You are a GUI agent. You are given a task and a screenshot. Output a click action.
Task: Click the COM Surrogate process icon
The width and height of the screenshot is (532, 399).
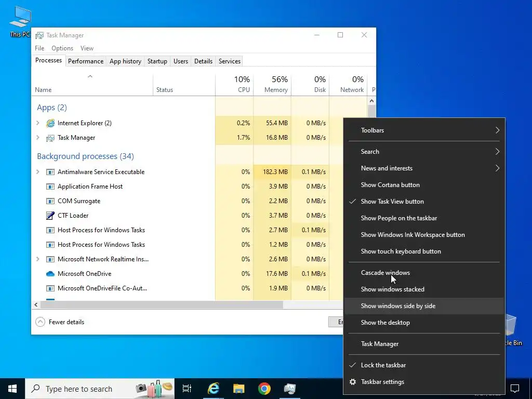(x=50, y=201)
